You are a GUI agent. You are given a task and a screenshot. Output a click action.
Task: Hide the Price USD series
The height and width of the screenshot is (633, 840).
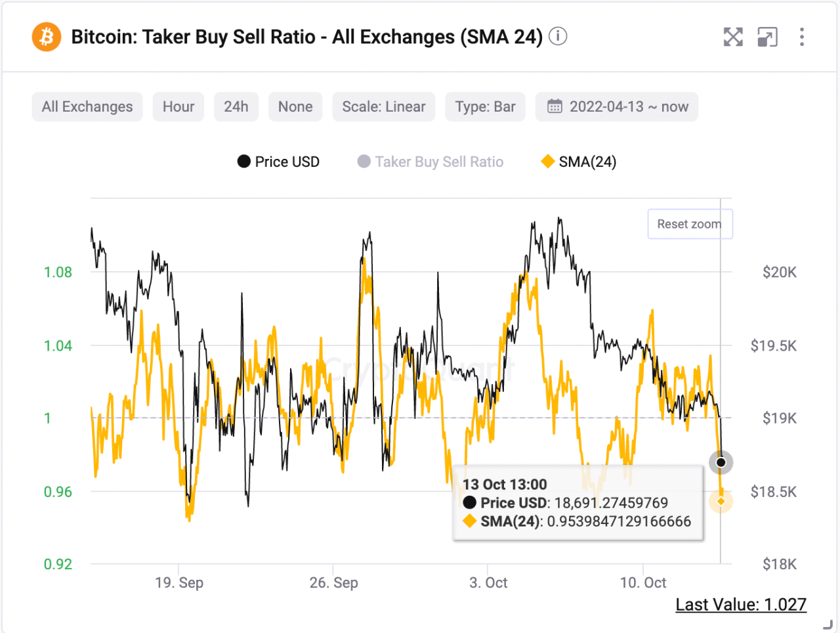(x=278, y=162)
